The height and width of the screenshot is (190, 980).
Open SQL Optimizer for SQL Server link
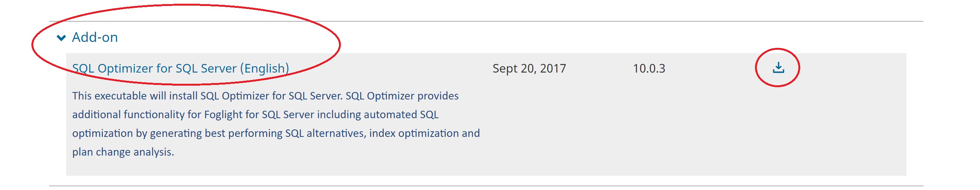(x=180, y=68)
